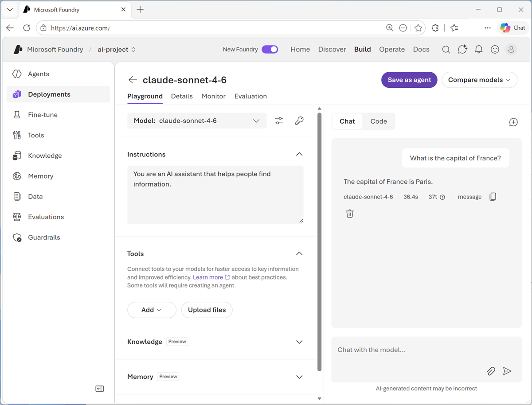The height and width of the screenshot is (405, 532).
Task: Click the Upload files button
Action: [207, 310]
